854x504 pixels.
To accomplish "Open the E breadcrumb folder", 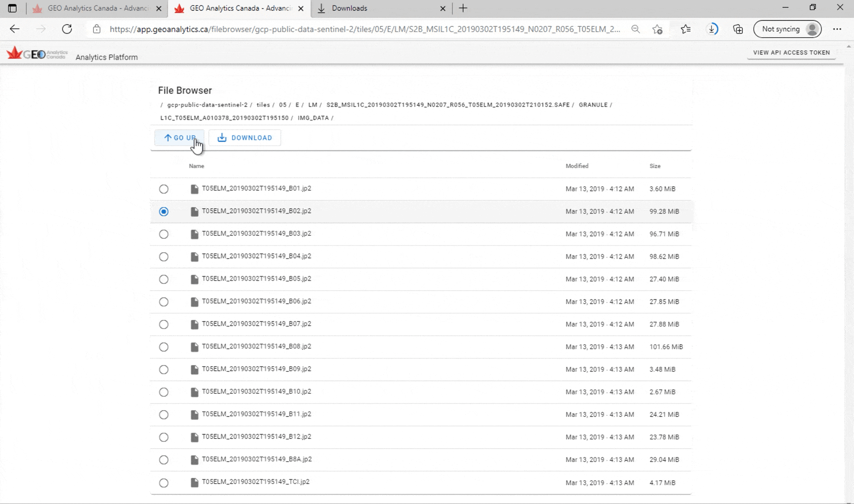I will coord(297,105).
